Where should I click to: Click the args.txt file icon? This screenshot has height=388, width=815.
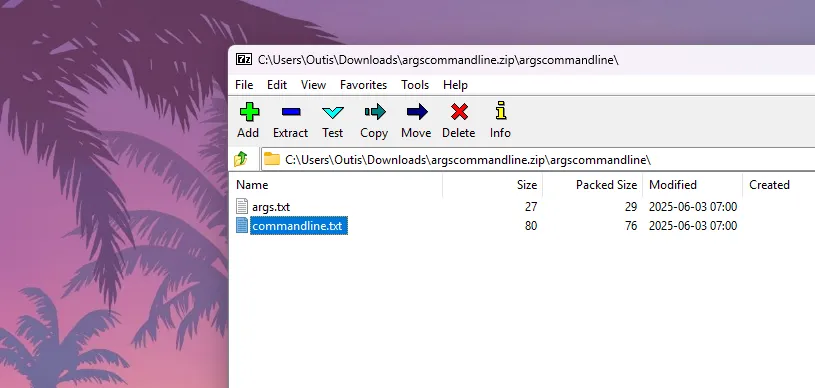[242, 206]
